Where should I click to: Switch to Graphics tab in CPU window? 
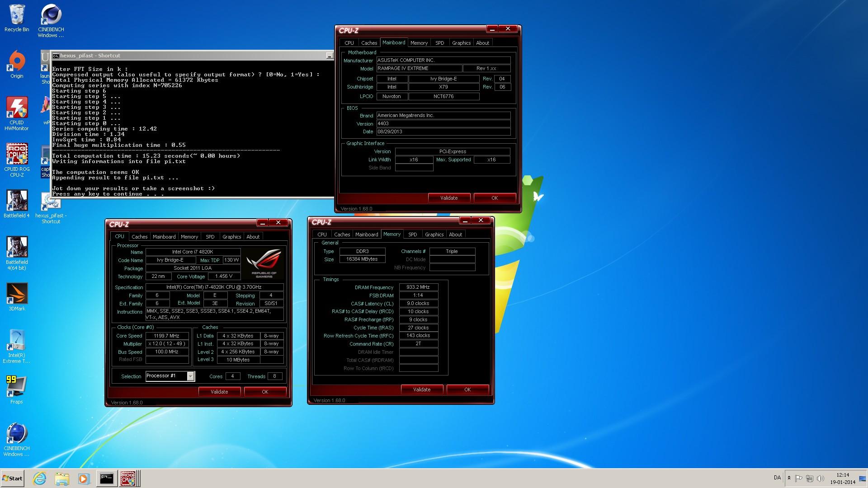232,237
